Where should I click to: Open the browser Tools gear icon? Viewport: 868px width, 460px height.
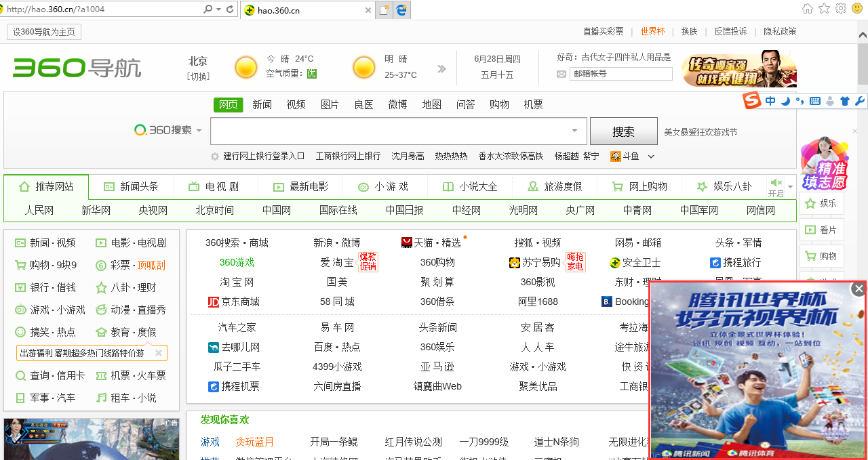(x=841, y=9)
